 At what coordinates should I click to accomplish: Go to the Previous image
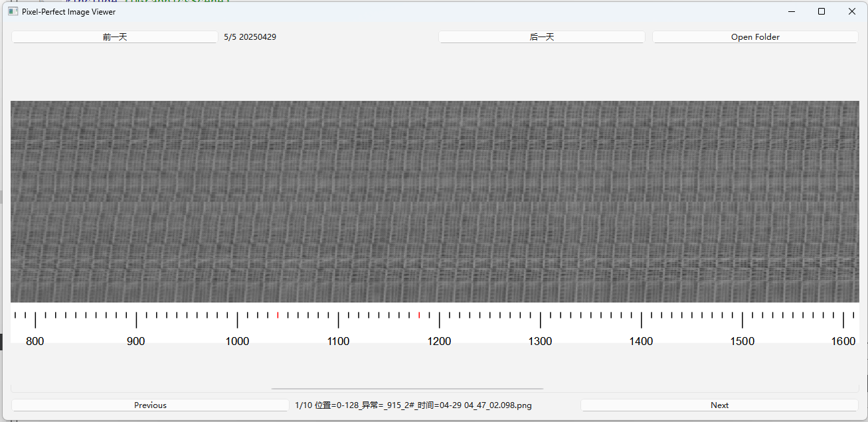click(x=150, y=405)
